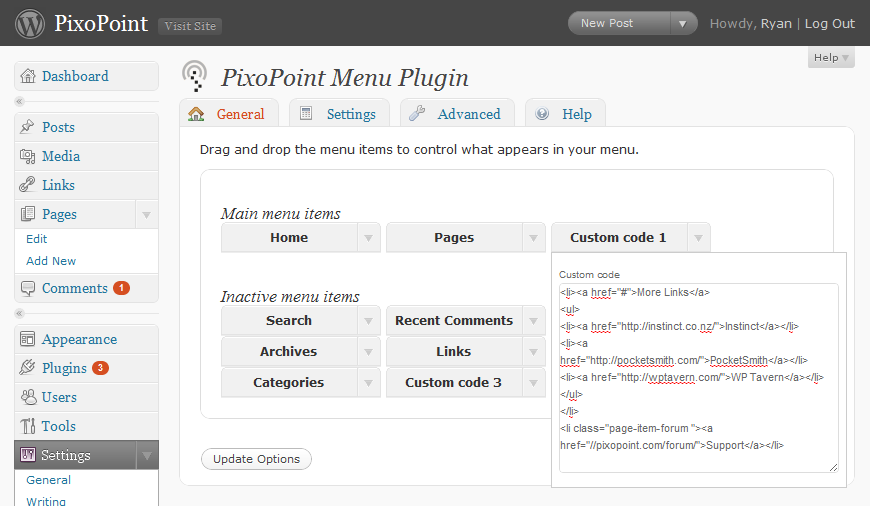Image resolution: width=870 pixels, height=506 pixels.
Task: Click the WordPress logo icon
Action: click(x=30, y=24)
